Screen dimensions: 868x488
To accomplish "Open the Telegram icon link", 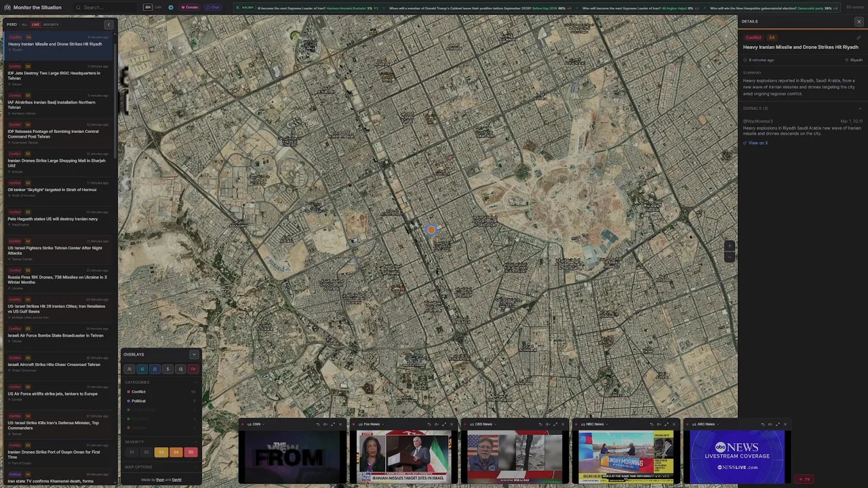I will [x=171, y=7].
